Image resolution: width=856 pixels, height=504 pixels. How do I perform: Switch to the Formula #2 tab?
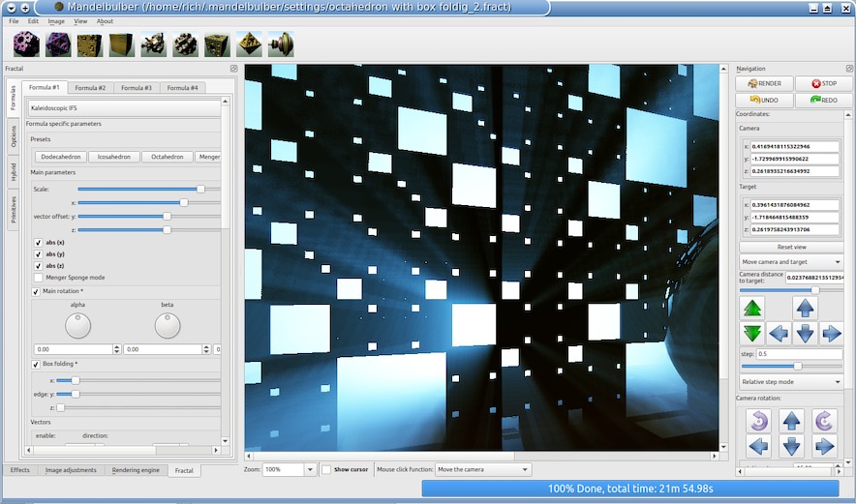tap(90, 88)
